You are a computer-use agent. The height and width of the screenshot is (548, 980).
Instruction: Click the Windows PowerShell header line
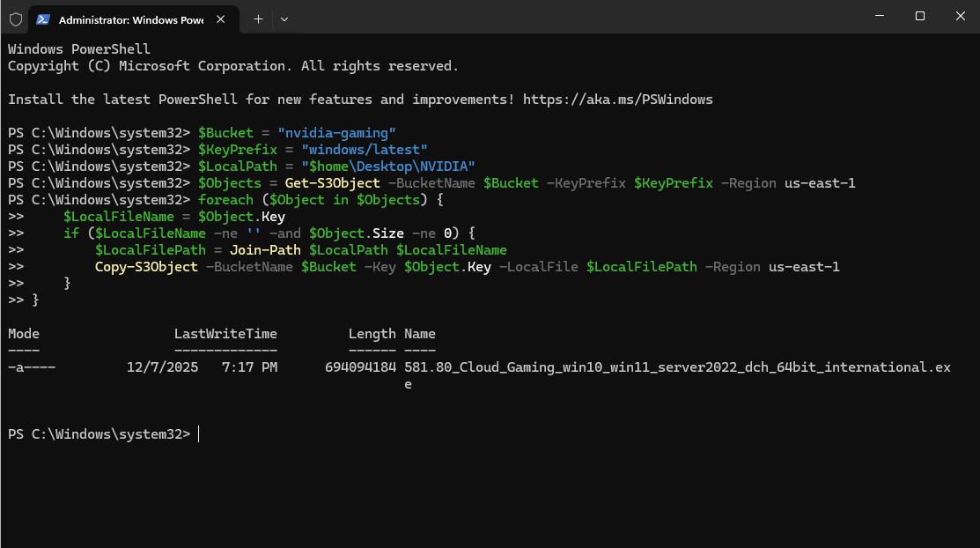pyautogui.click(x=78, y=49)
